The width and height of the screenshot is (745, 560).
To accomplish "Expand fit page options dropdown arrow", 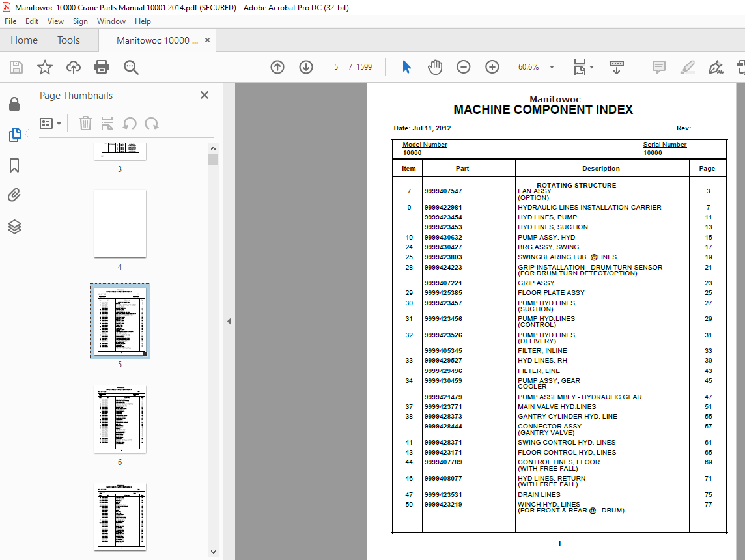I will (591, 67).
